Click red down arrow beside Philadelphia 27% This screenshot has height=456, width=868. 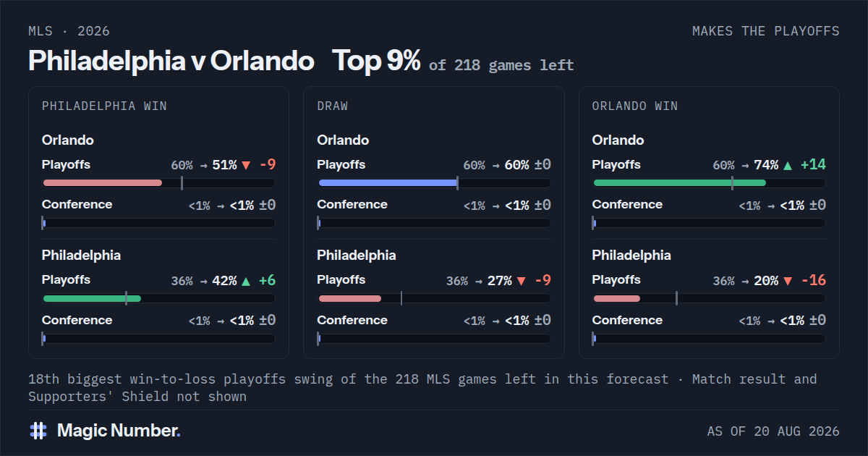521,280
